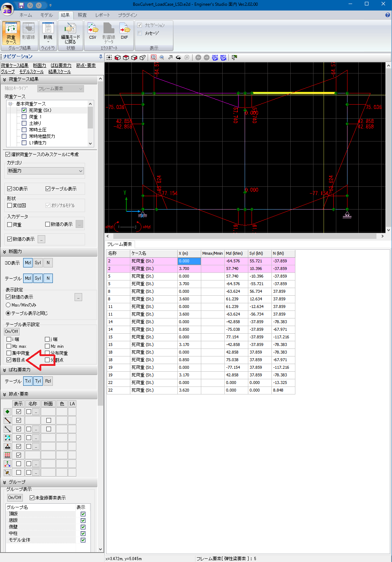Collapse the 断面力 section header
Screen dimensions: 392x562
click(x=5, y=252)
